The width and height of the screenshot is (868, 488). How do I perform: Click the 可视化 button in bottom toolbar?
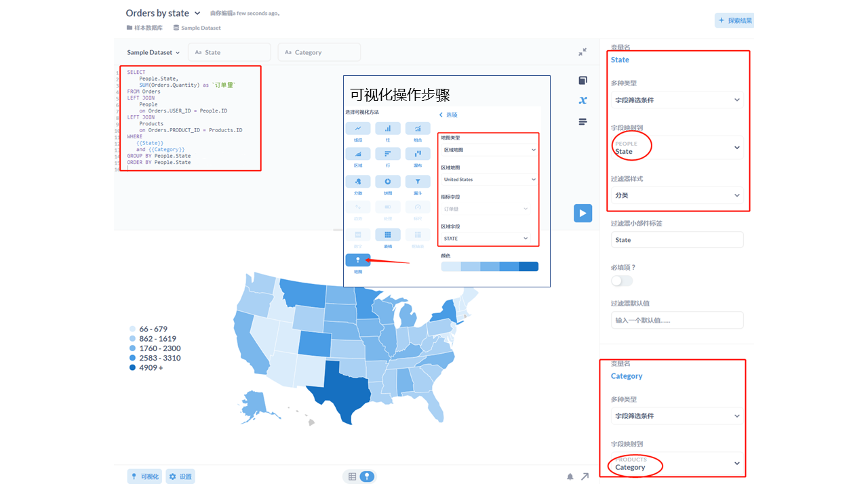(144, 476)
